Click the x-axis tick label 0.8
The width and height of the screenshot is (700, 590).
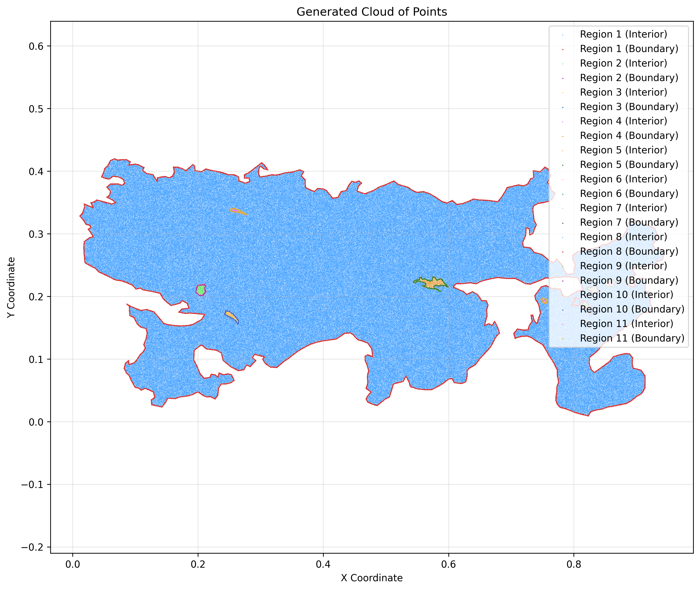pos(574,565)
